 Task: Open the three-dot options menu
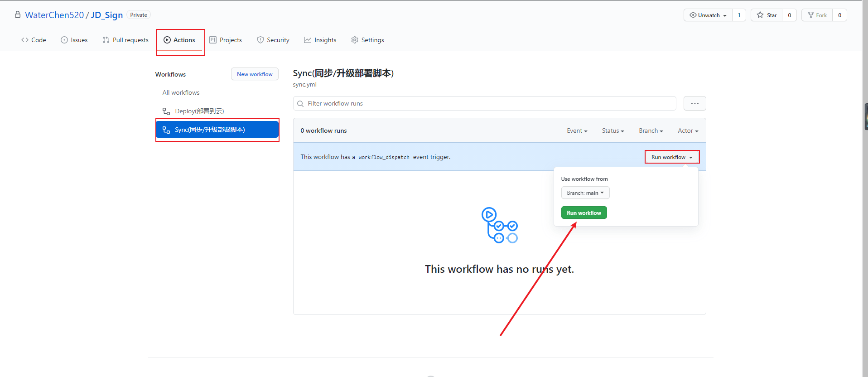[x=694, y=103]
